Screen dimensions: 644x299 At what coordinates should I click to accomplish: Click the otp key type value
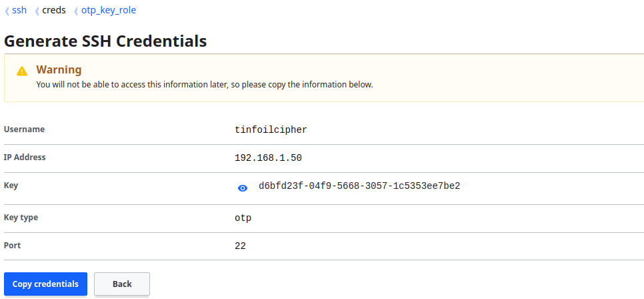point(243,218)
